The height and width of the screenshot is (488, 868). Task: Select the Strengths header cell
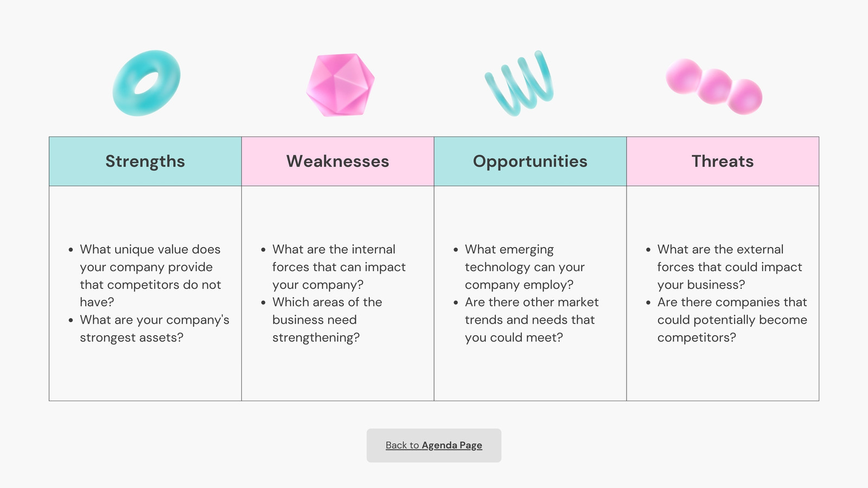[x=145, y=161]
